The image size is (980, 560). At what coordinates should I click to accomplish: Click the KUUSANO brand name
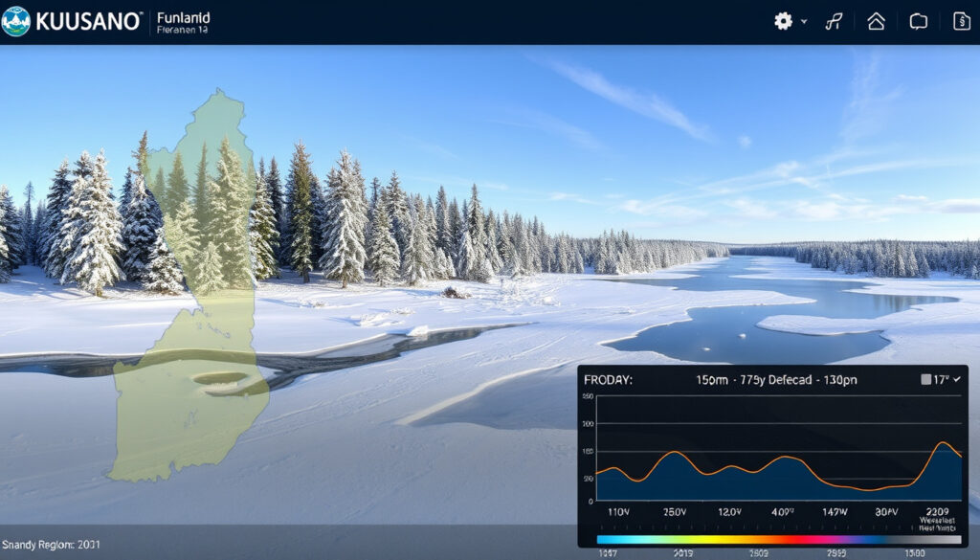coord(89,22)
